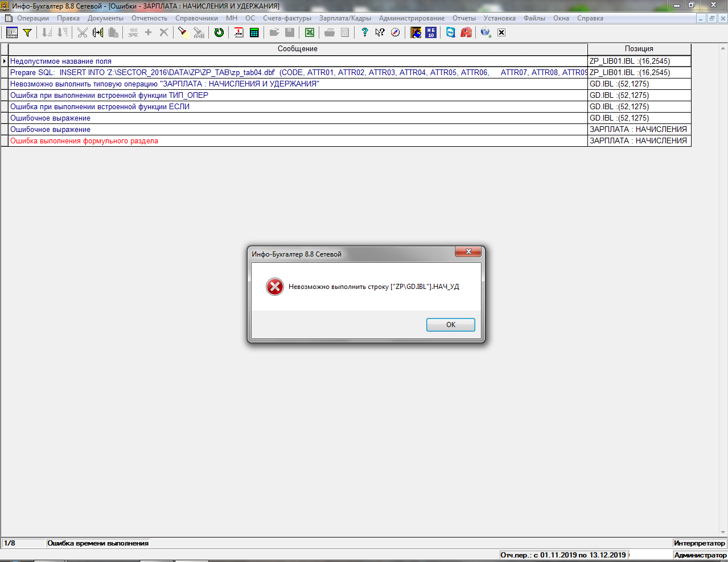728x562 pixels.
Task: Open the Зарплата/Кадры menu
Action: [x=345, y=18]
